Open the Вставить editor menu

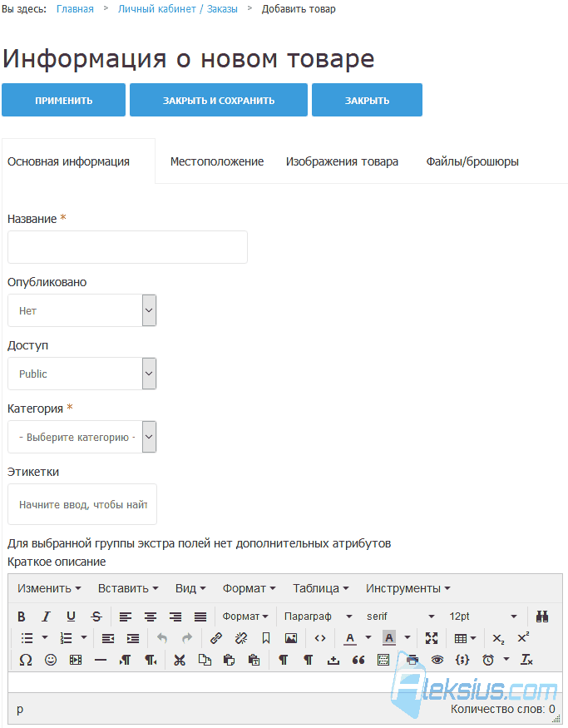(x=128, y=588)
